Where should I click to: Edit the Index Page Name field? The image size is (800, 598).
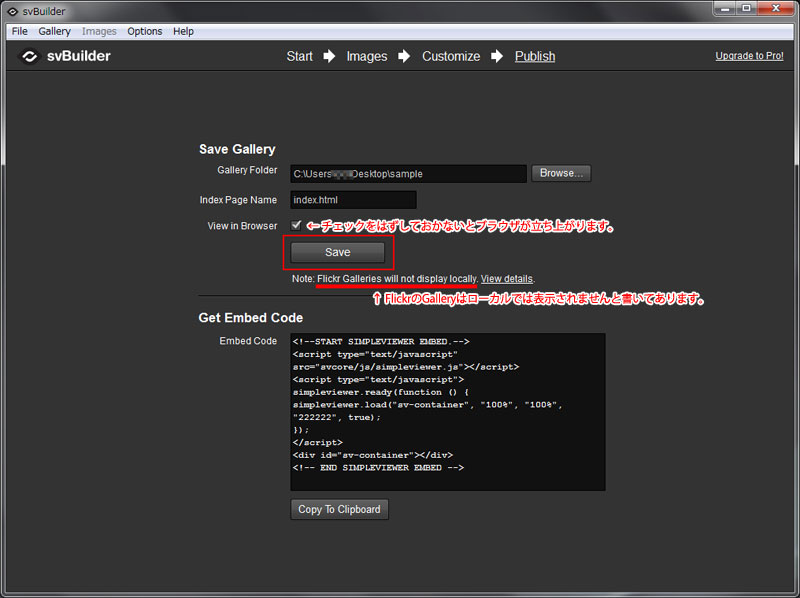click(x=353, y=200)
